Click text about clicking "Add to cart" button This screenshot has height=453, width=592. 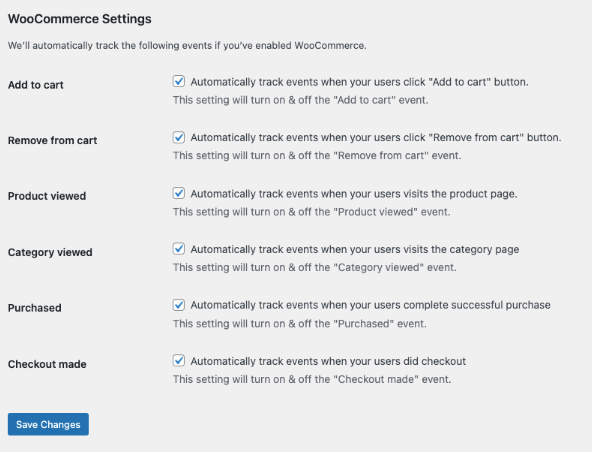pos(359,82)
